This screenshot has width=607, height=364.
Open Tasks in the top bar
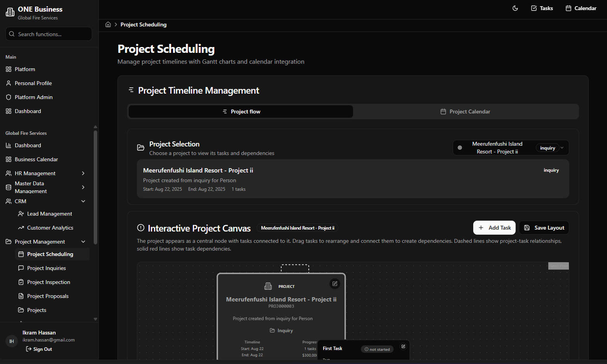pos(542,8)
